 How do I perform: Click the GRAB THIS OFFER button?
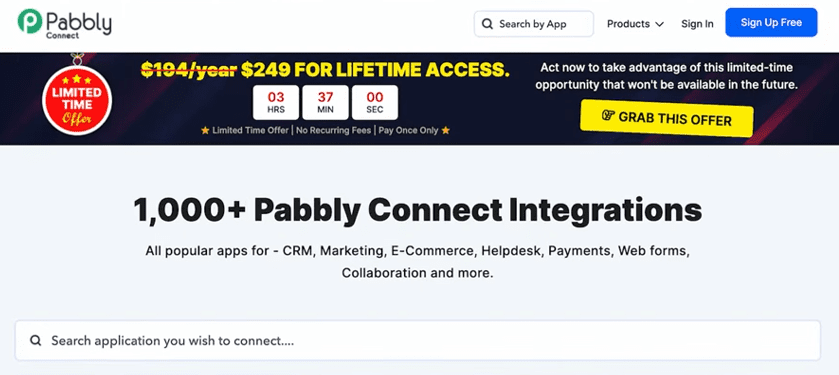pos(667,118)
